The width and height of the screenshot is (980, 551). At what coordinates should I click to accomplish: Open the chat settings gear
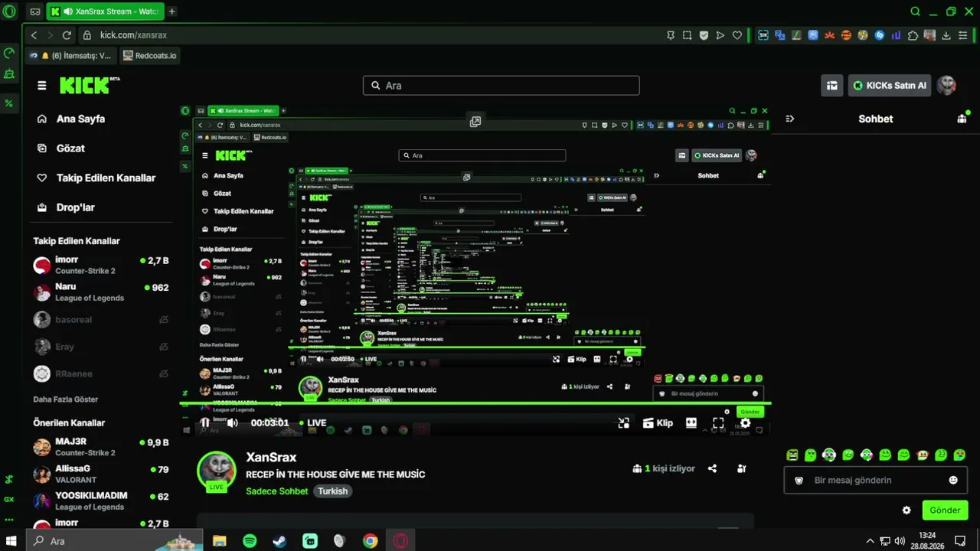point(906,510)
